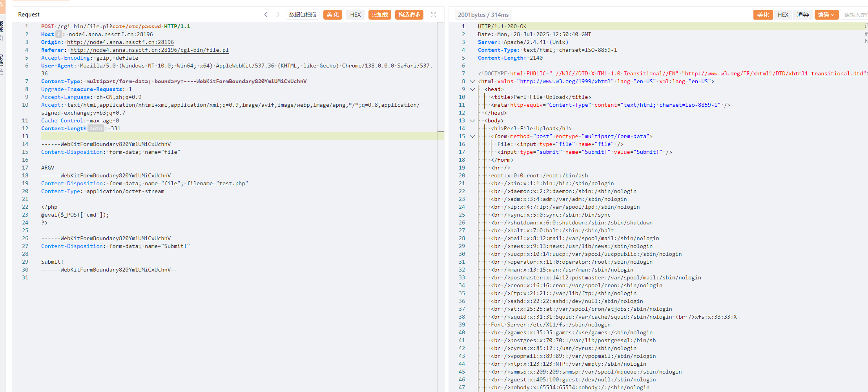Collapse the body element on response line 13

pyautogui.click(x=472, y=120)
